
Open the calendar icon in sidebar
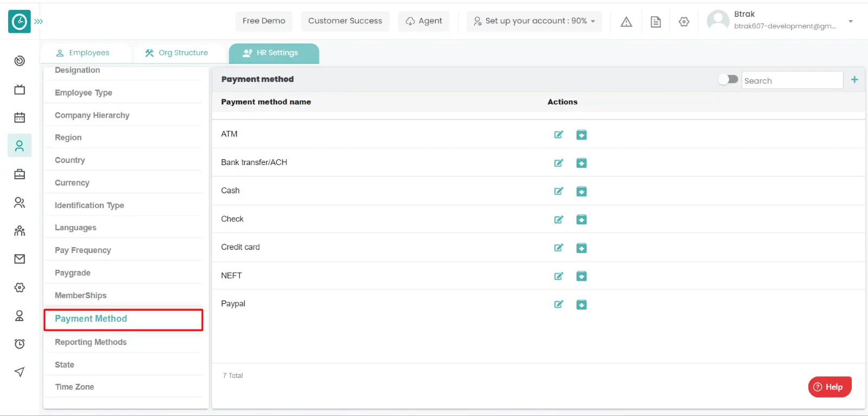tap(20, 117)
